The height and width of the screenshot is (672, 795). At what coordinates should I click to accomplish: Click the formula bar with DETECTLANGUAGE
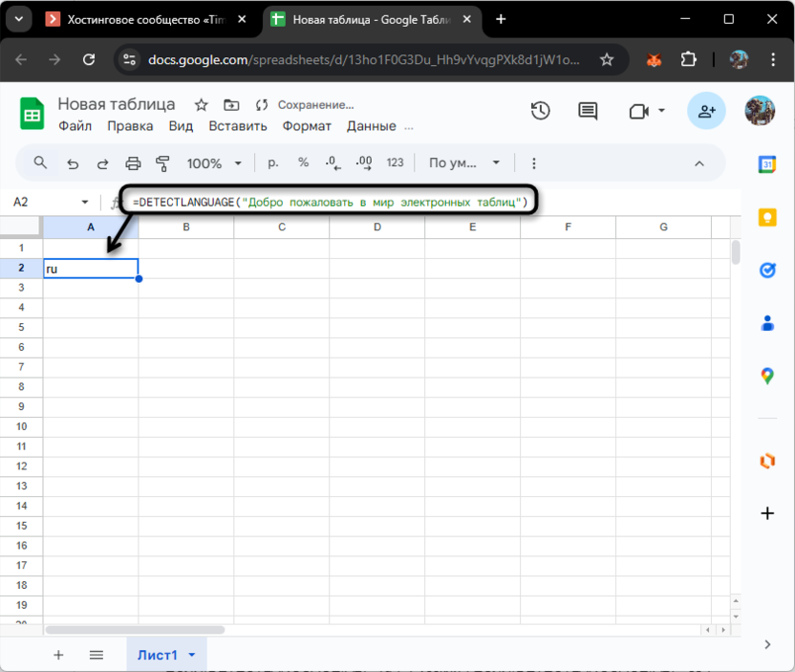point(330,203)
